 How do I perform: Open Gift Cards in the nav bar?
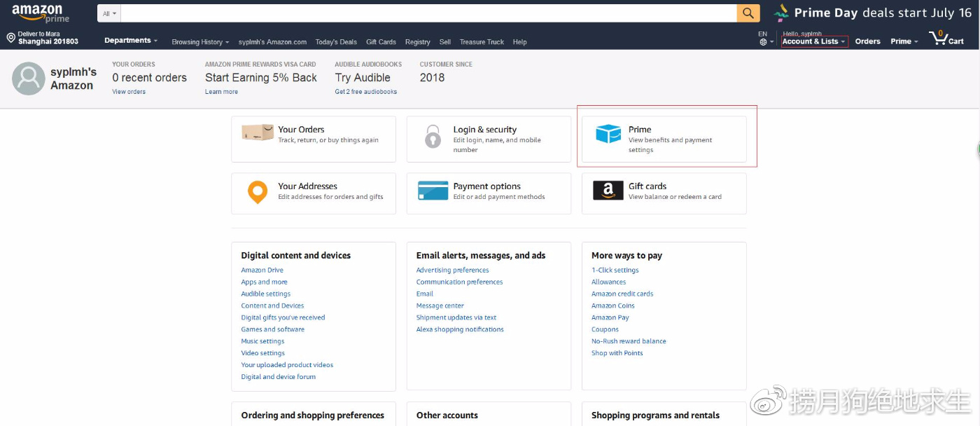pyautogui.click(x=381, y=42)
